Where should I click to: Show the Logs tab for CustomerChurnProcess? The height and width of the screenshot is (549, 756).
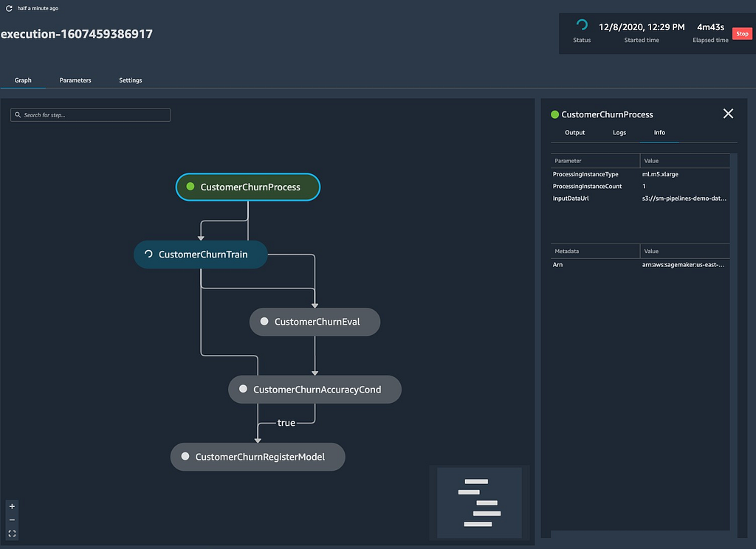tap(619, 133)
